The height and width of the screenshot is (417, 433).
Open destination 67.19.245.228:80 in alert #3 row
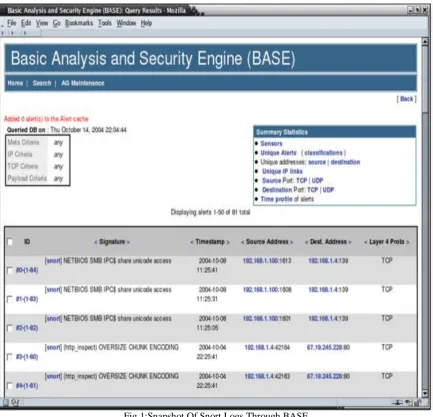pos(328,347)
